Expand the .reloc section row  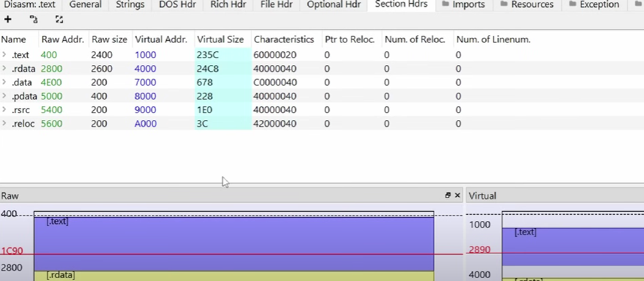click(x=5, y=124)
